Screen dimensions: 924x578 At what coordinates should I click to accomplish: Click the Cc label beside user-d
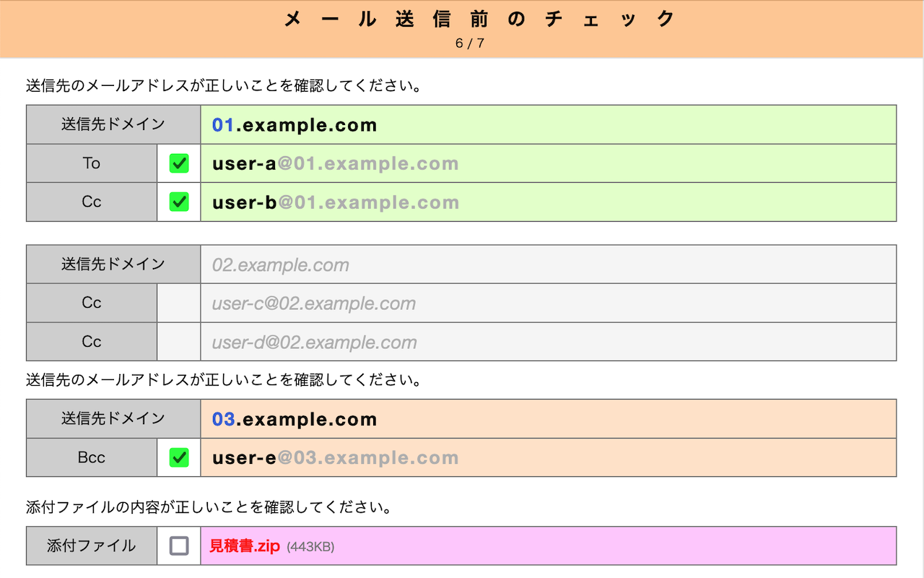(x=92, y=342)
